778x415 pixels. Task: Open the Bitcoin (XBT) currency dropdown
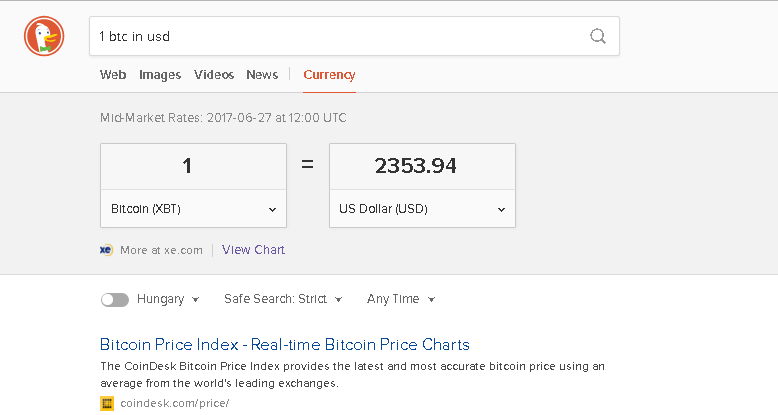click(x=194, y=209)
